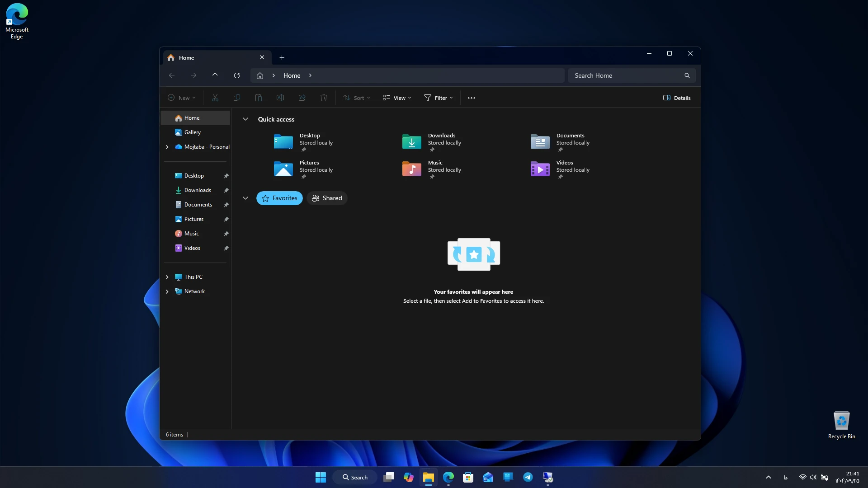The width and height of the screenshot is (868, 488).
Task: Select the Favorites filter pill
Action: pyautogui.click(x=279, y=198)
